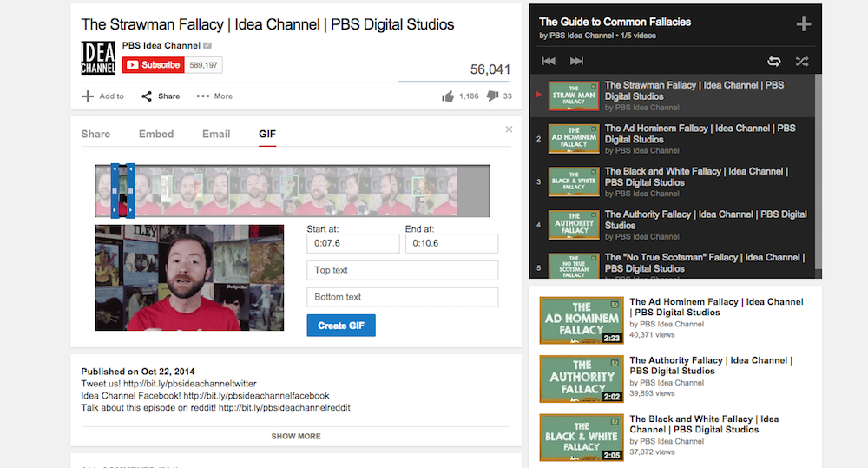Click the thumbs up like icon

point(448,96)
